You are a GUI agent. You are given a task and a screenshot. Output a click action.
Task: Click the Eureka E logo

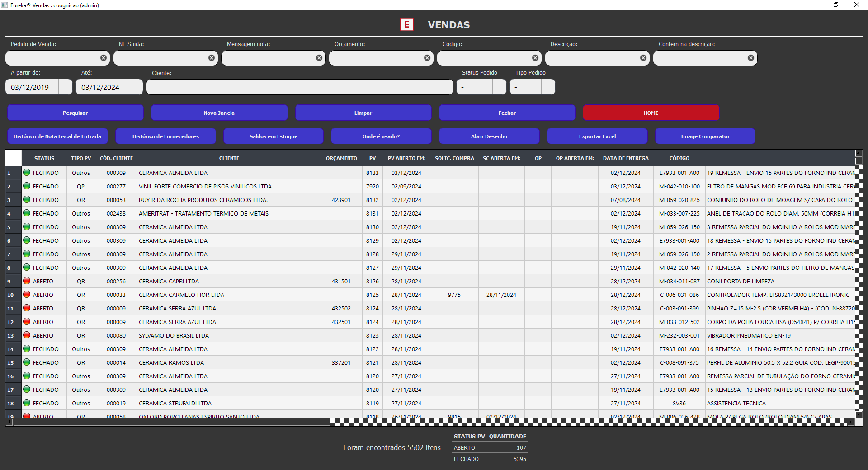[x=407, y=24]
